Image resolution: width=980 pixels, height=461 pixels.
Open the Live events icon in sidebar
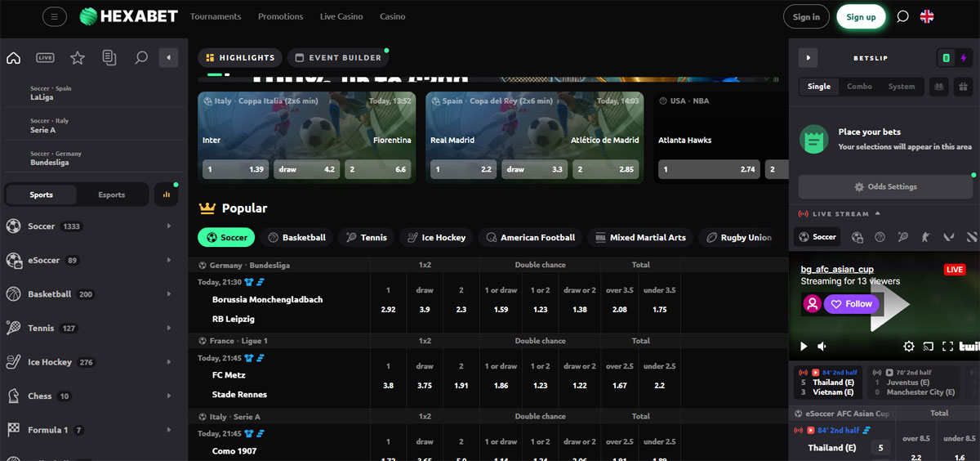pyautogui.click(x=45, y=58)
